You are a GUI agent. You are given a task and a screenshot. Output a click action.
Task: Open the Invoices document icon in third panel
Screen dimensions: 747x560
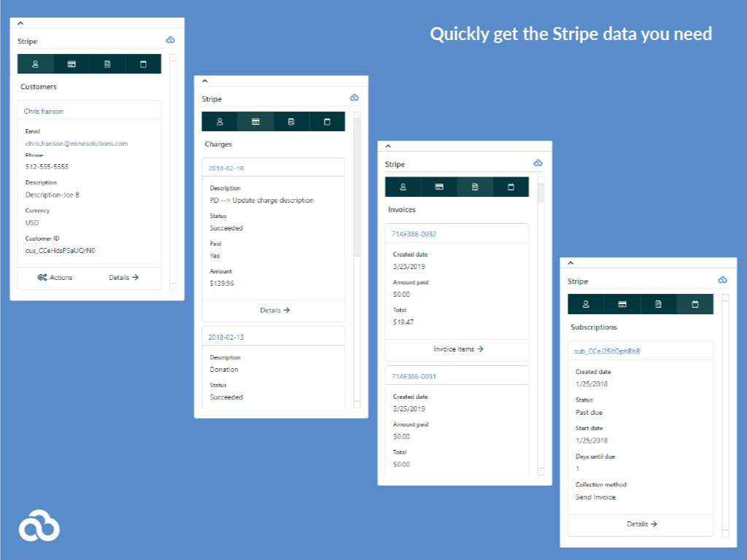coord(475,187)
